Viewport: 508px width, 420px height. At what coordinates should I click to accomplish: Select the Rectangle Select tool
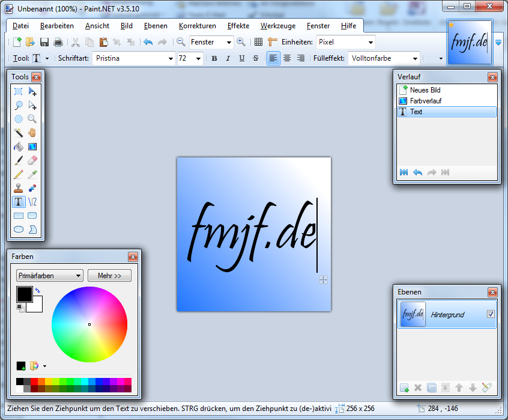[x=19, y=91]
